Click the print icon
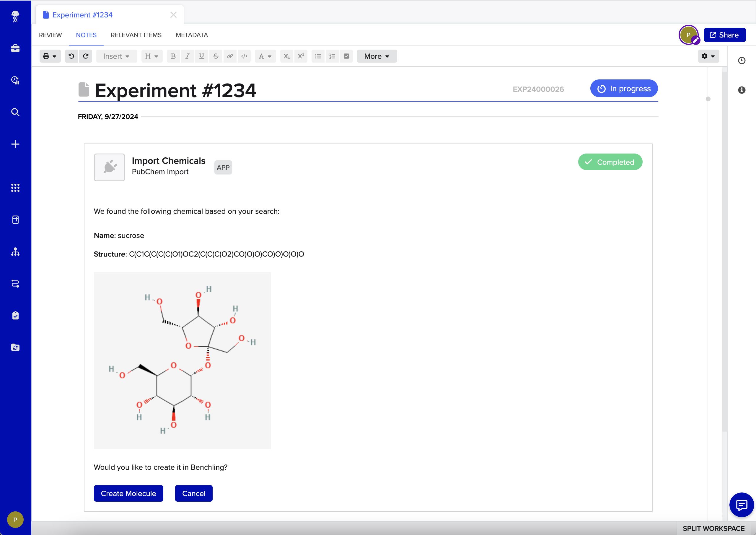The width and height of the screenshot is (756, 535). point(46,56)
